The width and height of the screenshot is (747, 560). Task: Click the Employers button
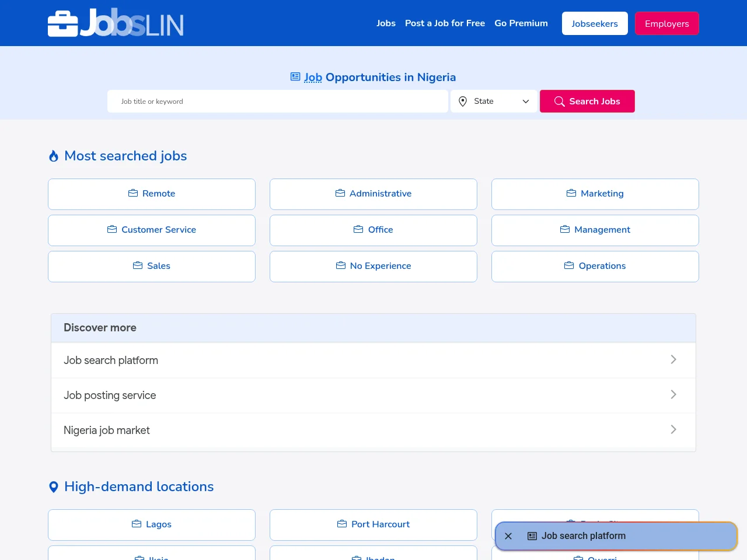pos(667,23)
